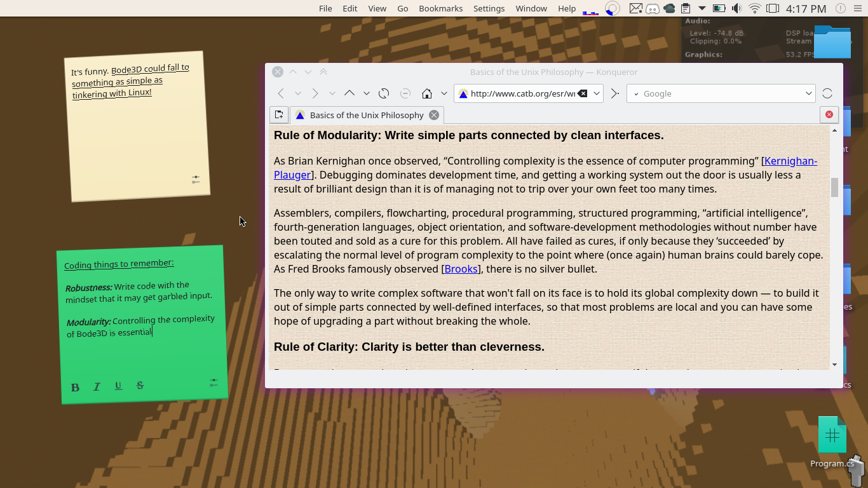Image resolution: width=868 pixels, height=488 pixels.
Task: Go to the home page
Action: tap(427, 93)
